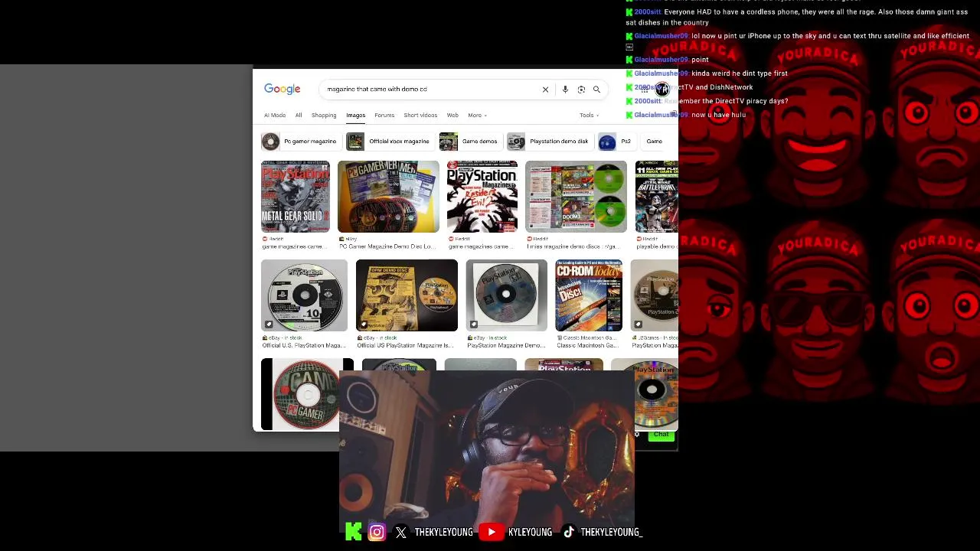Click the green Chat button

(661, 434)
